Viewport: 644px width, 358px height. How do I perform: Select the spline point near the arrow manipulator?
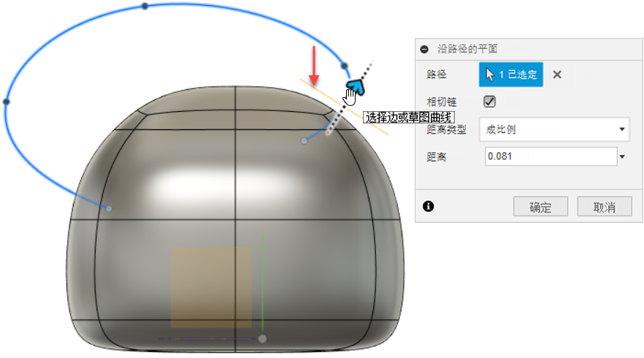[344, 66]
